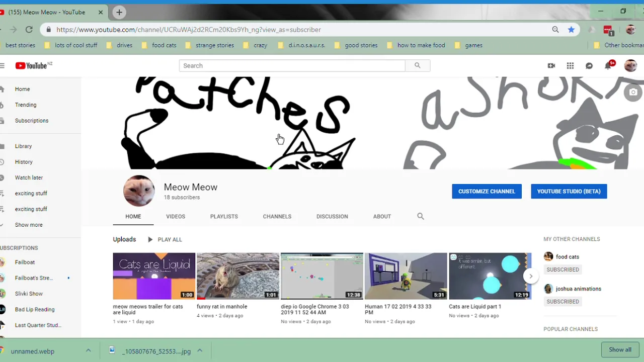Open Cats are Liquid part 1 thumbnail
The width and height of the screenshot is (644, 362).
(x=490, y=276)
